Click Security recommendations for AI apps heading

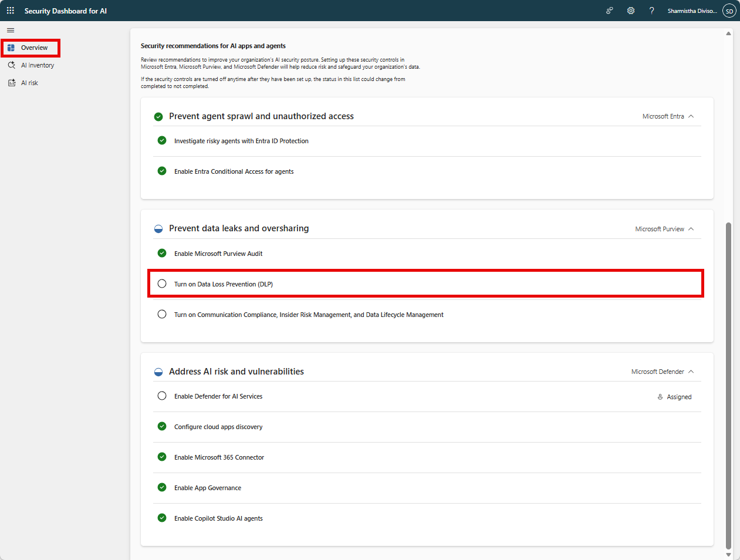click(213, 46)
